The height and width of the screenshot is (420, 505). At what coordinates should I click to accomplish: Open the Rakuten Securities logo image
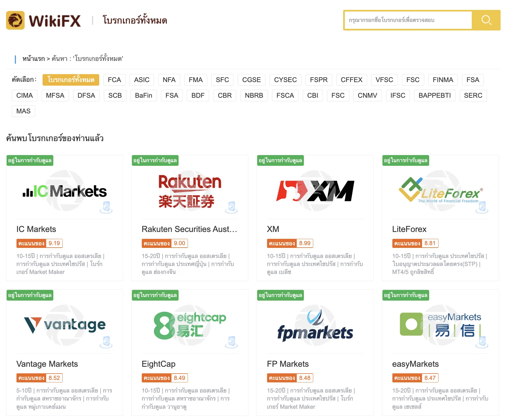pos(190,191)
